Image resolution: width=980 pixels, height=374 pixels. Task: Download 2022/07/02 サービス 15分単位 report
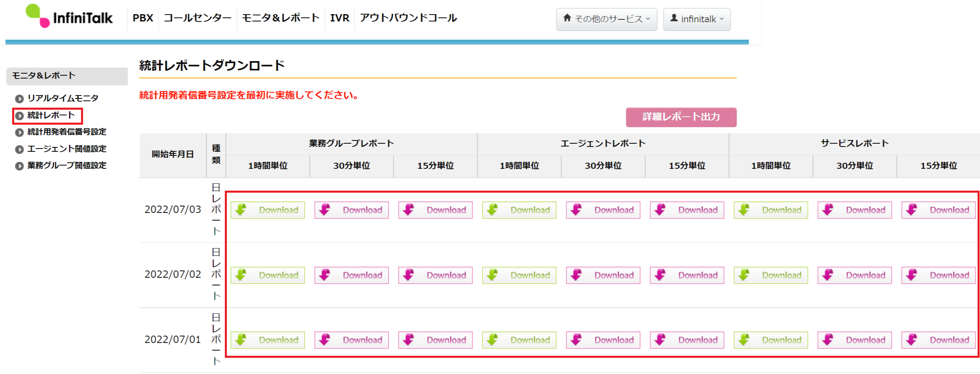click(939, 275)
